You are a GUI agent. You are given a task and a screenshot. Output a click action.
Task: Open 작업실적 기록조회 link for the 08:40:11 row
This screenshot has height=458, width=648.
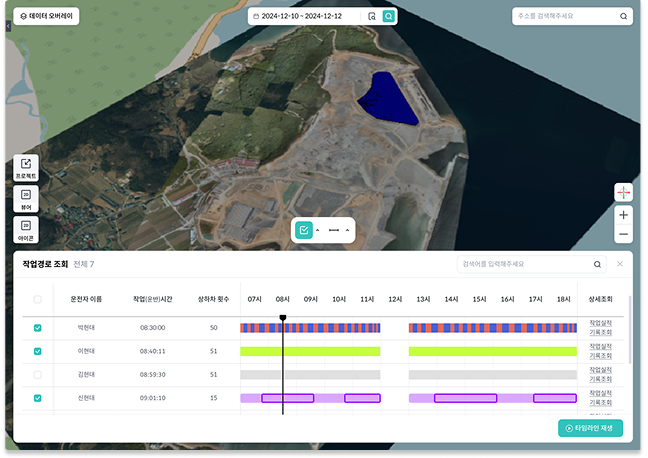[600, 351]
